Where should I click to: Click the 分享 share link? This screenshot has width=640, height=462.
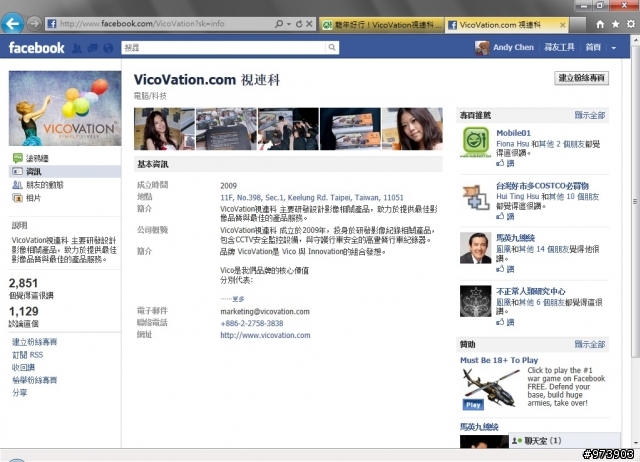click(x=20, y=393)
